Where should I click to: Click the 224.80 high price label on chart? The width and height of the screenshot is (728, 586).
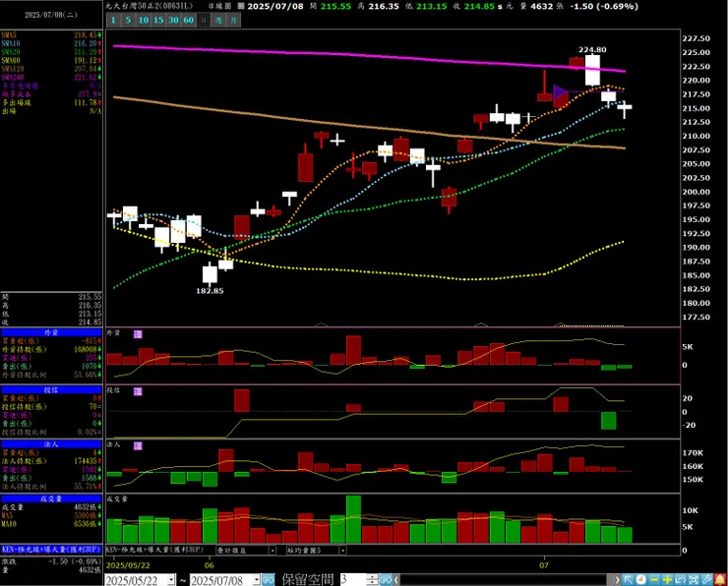592,49
